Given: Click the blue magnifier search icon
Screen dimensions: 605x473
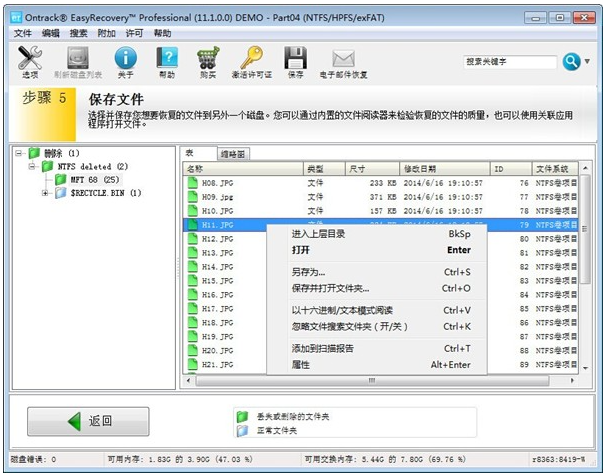Looking at the screenshot, I should [570, 62].
